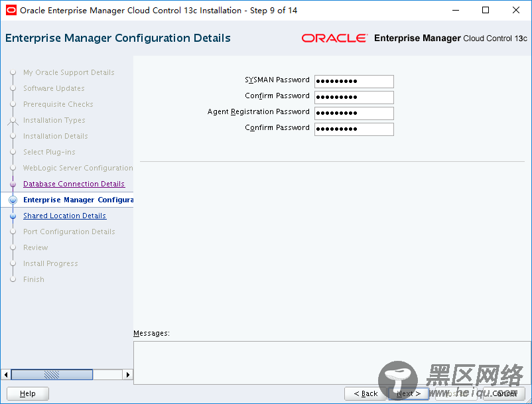Click the Install Progress step
The height and width of the screenshot is (404, 532).
point(50,263)
